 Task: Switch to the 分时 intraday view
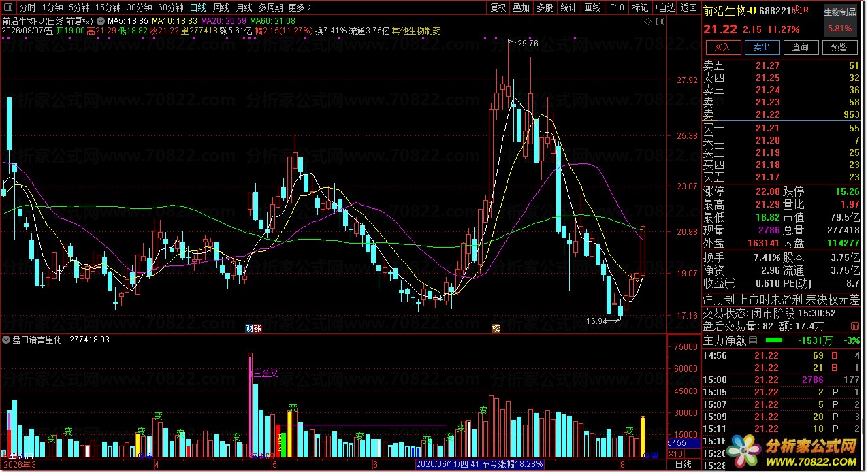pyautogui.click(x=27, y=8)
